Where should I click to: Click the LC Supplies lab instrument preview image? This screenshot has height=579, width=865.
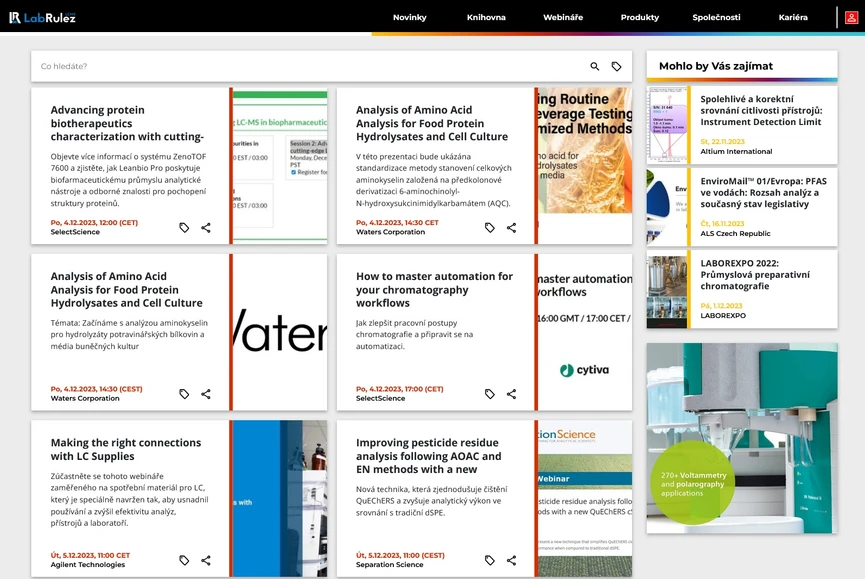coord(280,498)
